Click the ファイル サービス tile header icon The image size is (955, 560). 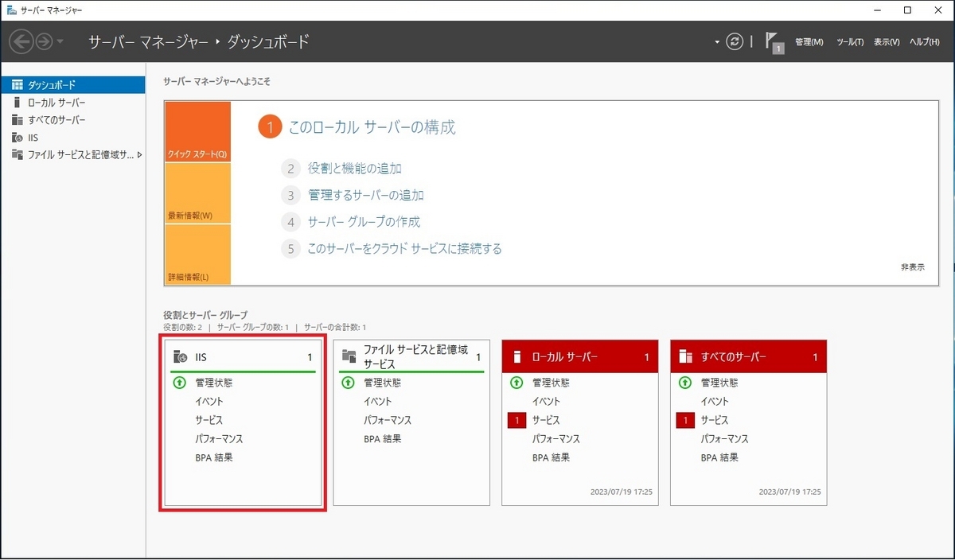349,357
